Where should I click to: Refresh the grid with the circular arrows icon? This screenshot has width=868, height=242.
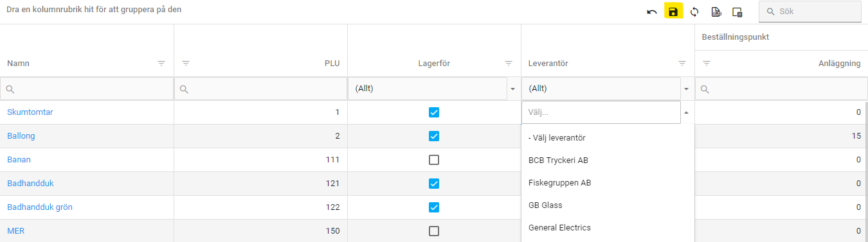point(694,12)
